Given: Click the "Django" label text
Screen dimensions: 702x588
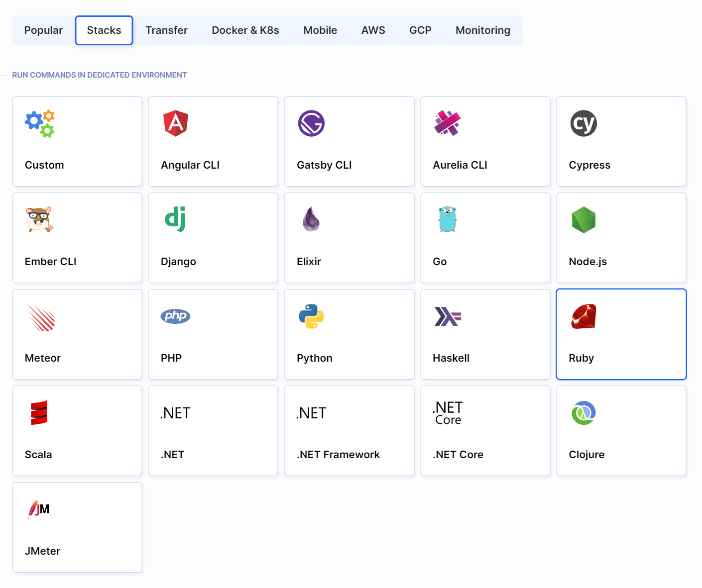Looking at the screenshot, I should [178, 262].
